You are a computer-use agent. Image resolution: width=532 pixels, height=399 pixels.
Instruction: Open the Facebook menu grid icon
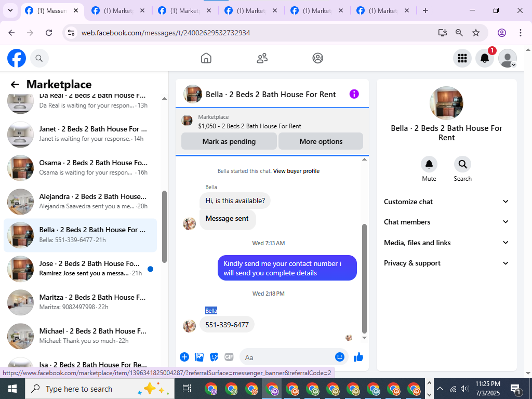[x=462, y=58]
